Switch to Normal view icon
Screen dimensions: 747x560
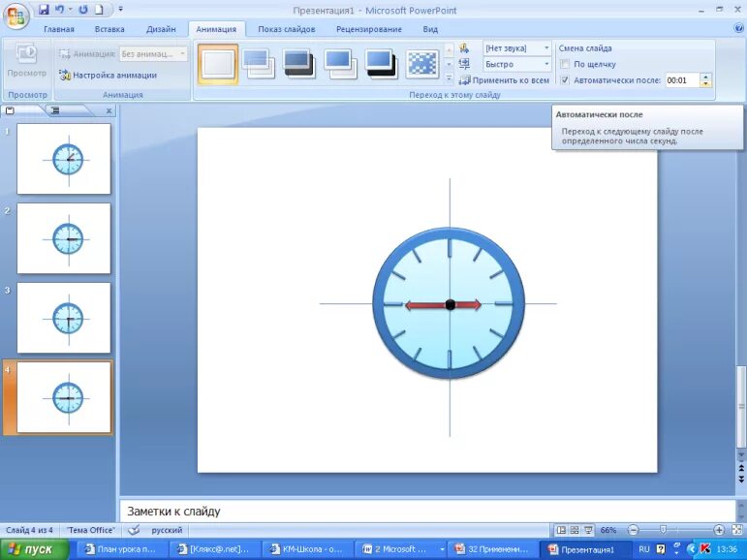(561, 530)
